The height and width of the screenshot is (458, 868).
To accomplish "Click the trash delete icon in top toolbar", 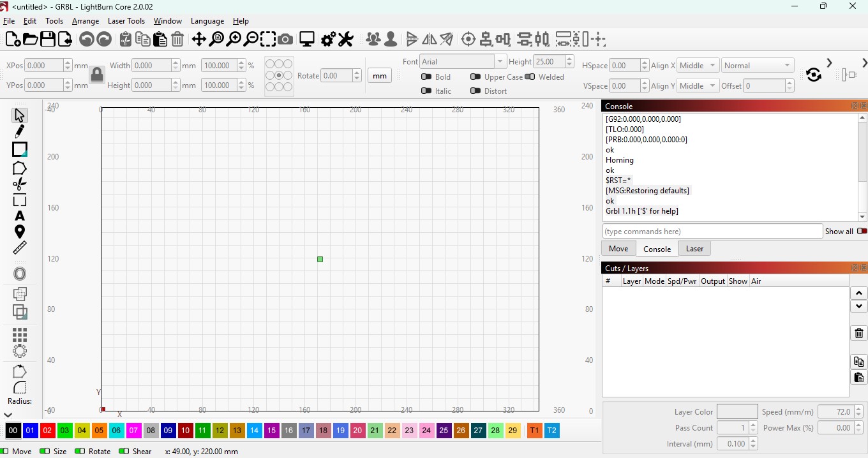I will (177, 40).
